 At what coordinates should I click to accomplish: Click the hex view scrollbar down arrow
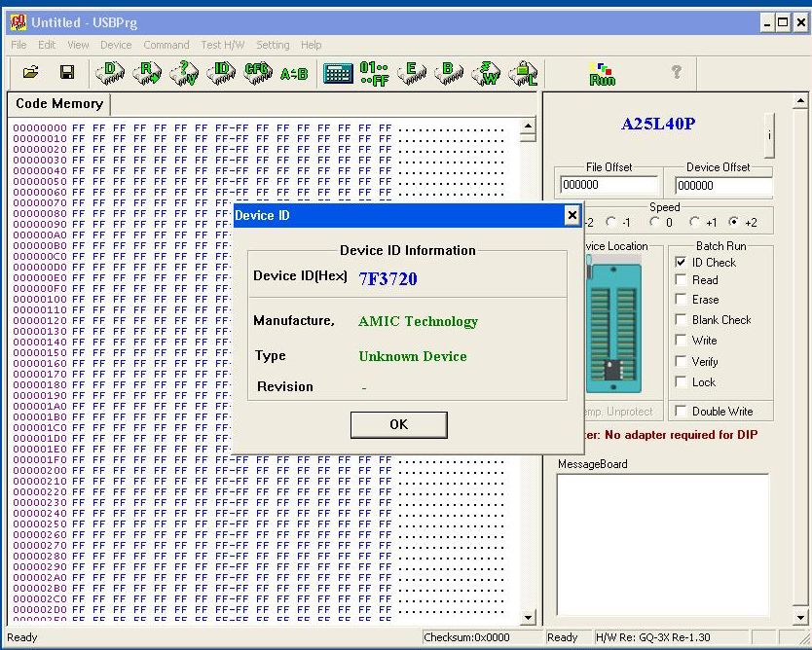529,617
